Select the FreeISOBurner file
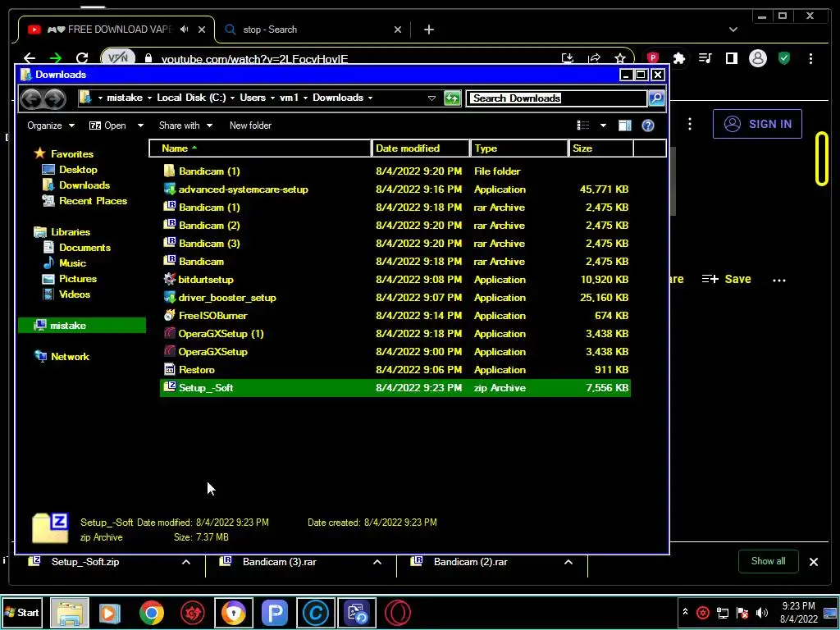 (395, 316)
